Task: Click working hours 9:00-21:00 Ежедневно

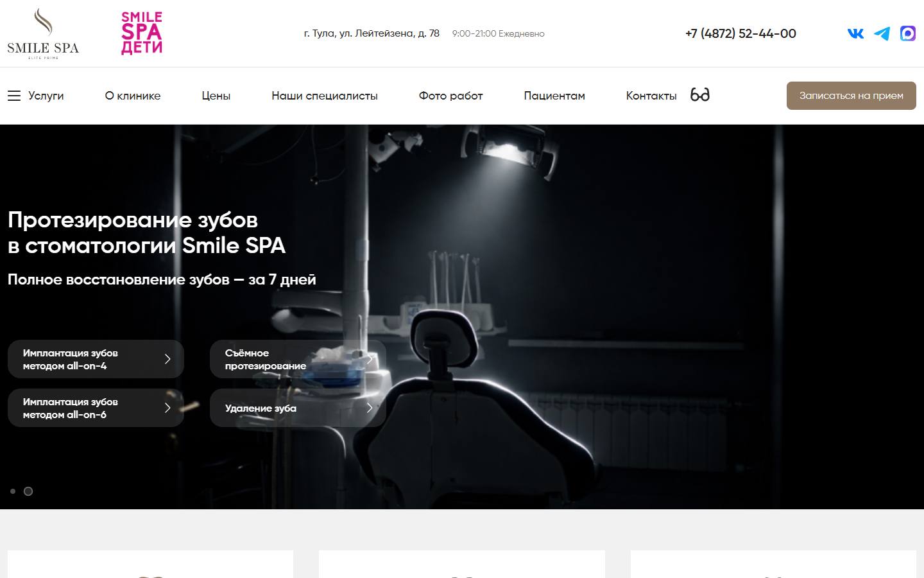Action: [498, 33]
